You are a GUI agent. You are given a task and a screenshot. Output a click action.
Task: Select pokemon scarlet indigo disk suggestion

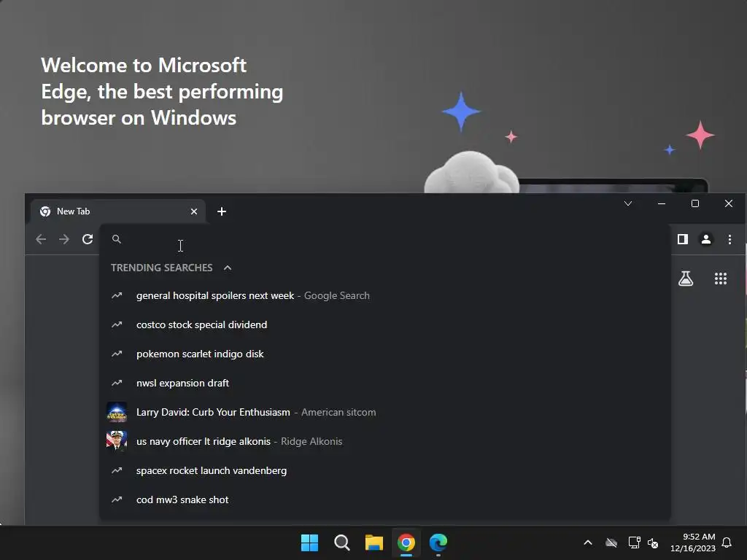[x=385, y=354]
